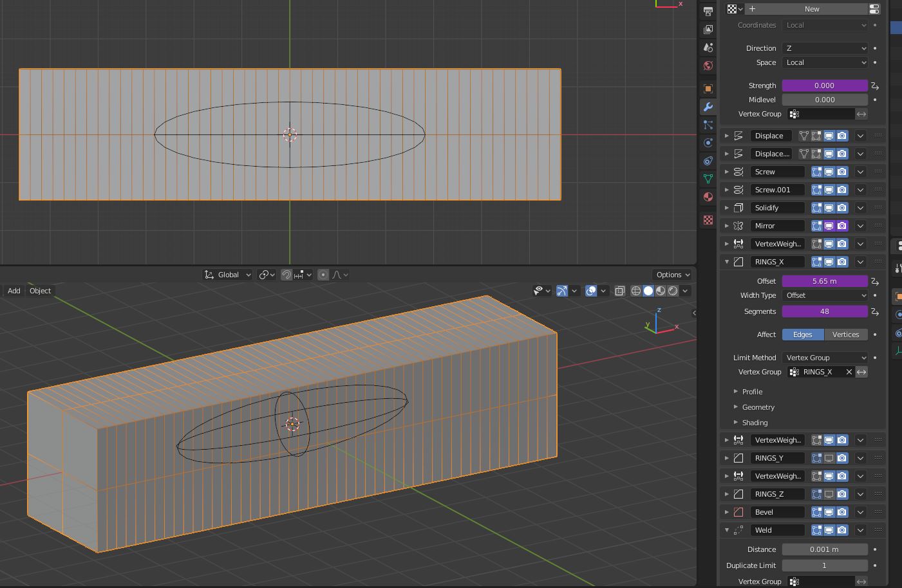Open the Object Data (mesh) properties tab
The height and width of the screenshot is (588, 902).
click(x=708, y=179)
